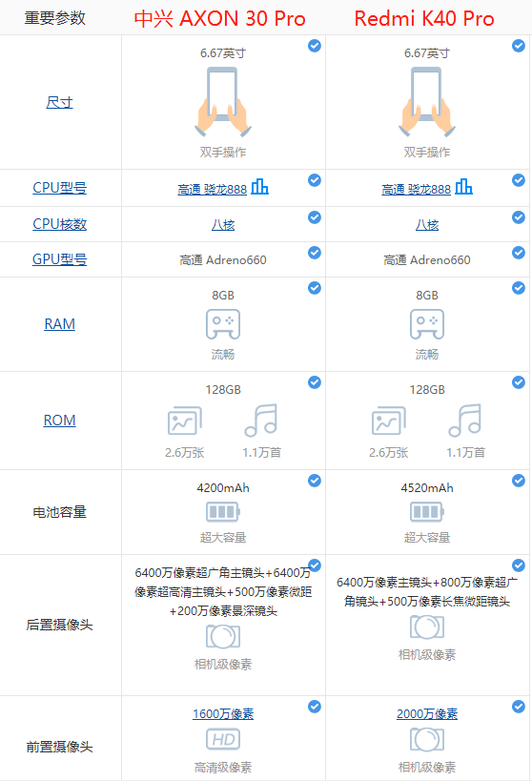Toggle the Redmi CPU核数 row checkmark
The width and height of the screenshot is (532, 781).
click(x=519, y=217)
